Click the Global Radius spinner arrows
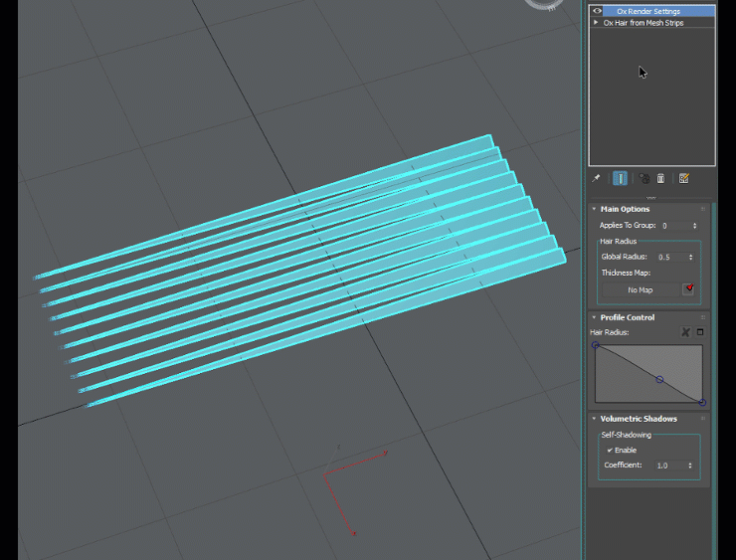The width and height of the screenshot is (736, 560). (691, 257)
